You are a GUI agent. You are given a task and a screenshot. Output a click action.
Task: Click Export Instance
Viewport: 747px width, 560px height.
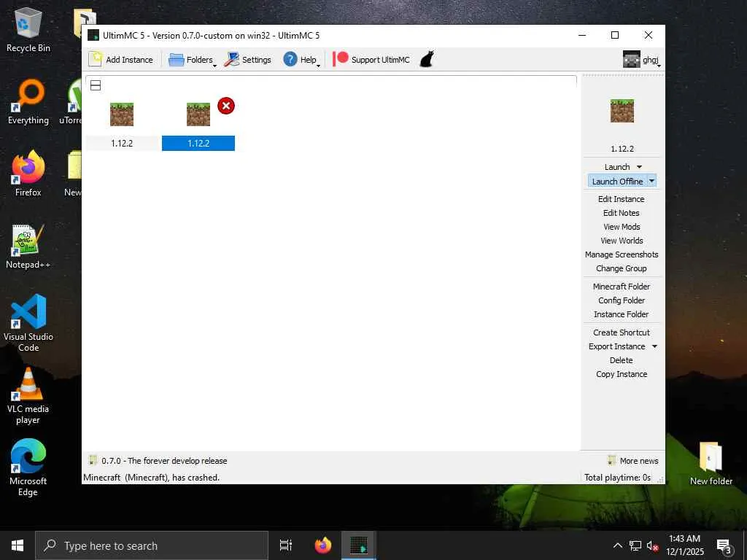click(x=616, y=346)
